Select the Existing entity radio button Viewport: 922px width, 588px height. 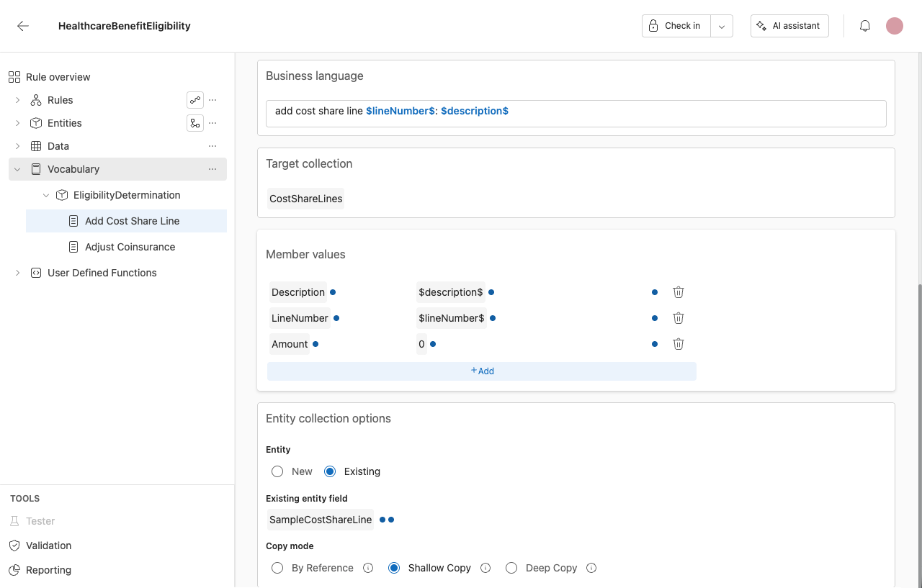tap(330, 471)
